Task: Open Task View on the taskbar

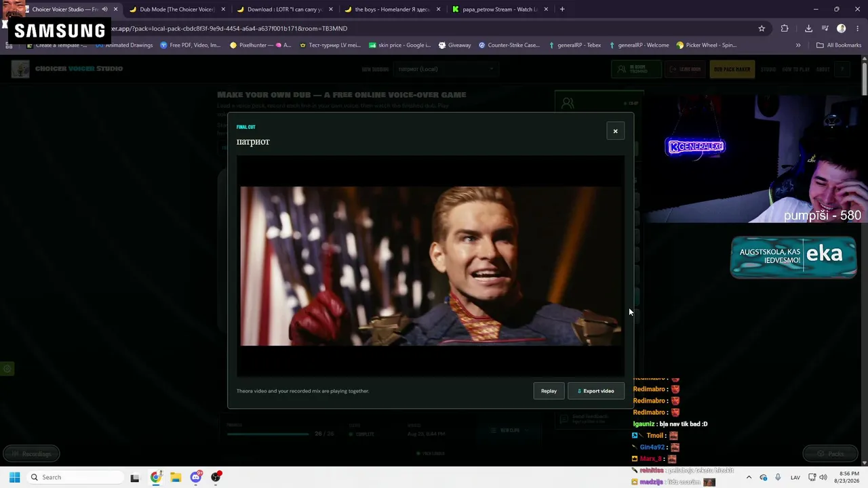Action: (x=135, y=477)
